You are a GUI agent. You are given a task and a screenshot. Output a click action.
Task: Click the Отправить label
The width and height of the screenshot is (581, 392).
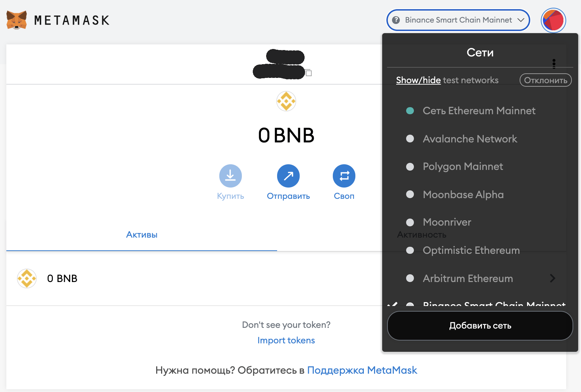(288, 196)
